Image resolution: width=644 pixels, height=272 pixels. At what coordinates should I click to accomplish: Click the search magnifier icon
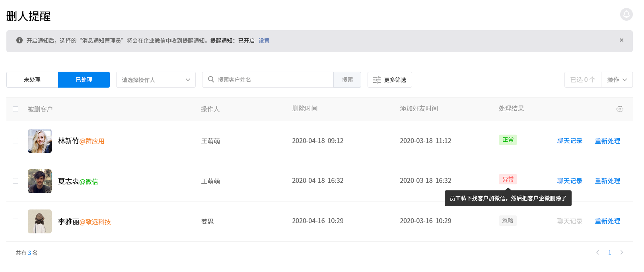pyautogui.click(x=211, y=80)
